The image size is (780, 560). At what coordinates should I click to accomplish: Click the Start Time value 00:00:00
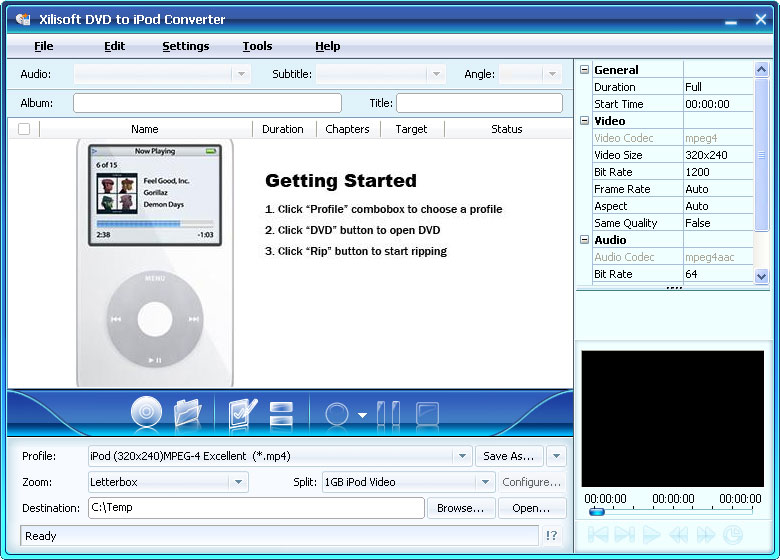718,104
